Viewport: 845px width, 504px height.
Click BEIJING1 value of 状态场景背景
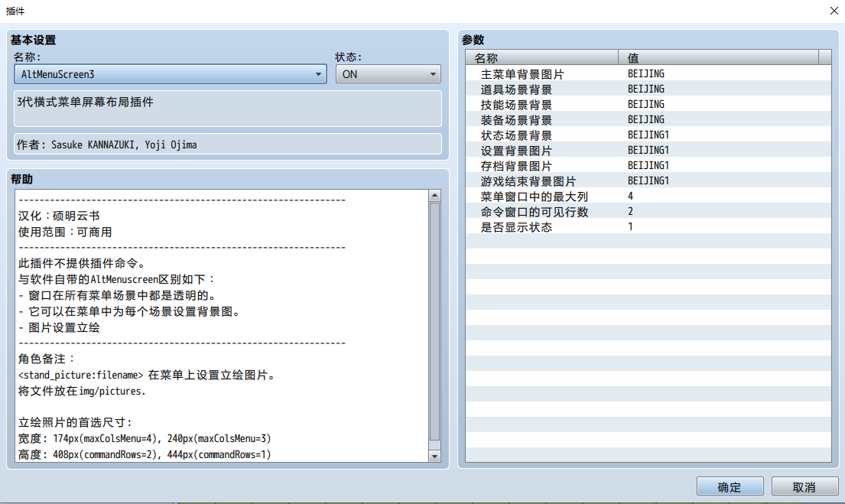(x=648, y=135)
